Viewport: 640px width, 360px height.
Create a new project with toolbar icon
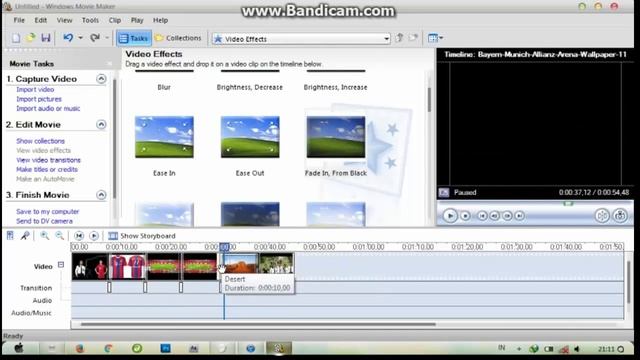(16, 38)
